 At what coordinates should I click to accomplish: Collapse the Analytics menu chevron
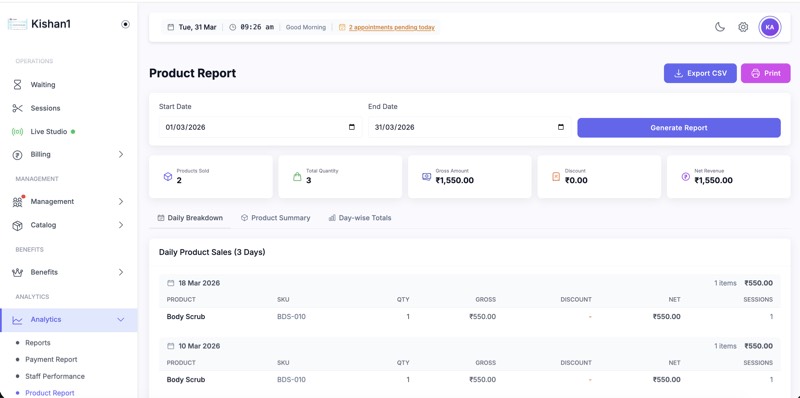(121, 320)
